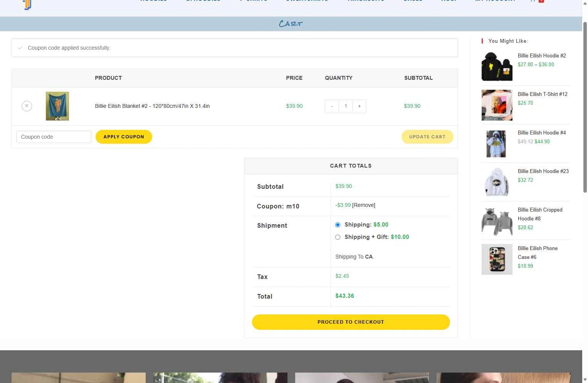This screenshot has height=383, width=588.
Task: Click the Total amount $43.36
Action: click(345, 296)
